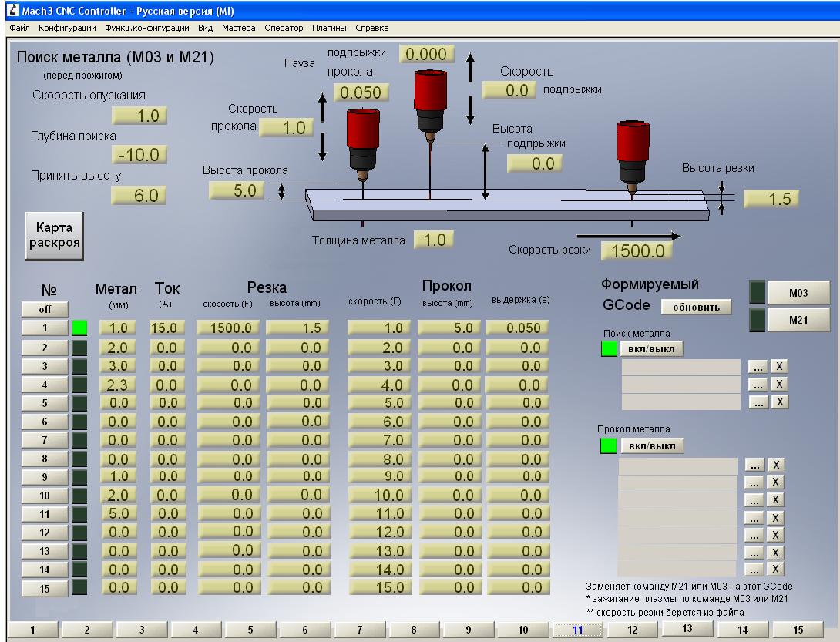The image size is (840, 642).
Task: Click green LED next to Поиск металла вкл/выкл
Action: [609, 349]
